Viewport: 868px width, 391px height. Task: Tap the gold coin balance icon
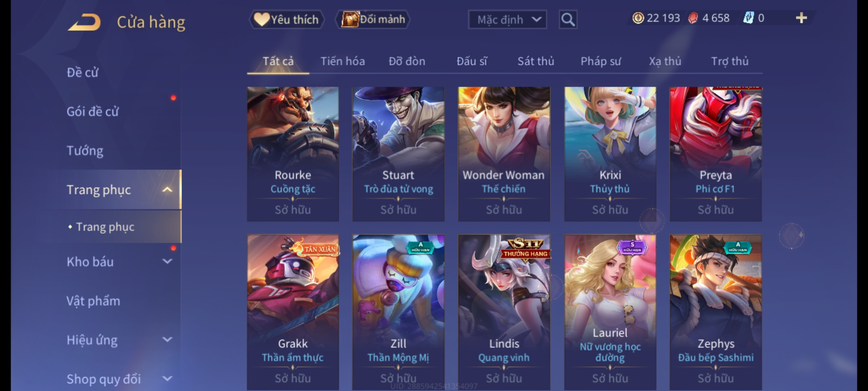pyautogui.click(x=638, y=18)
